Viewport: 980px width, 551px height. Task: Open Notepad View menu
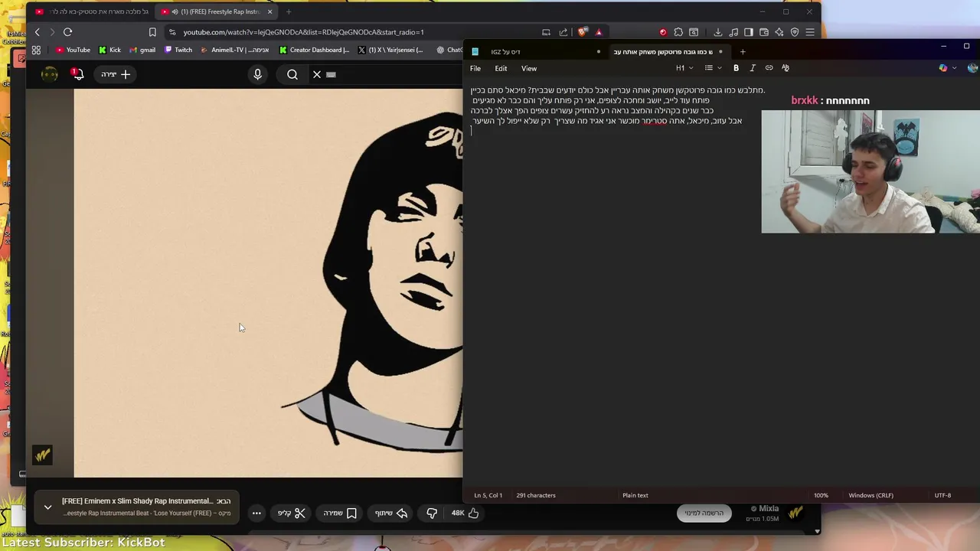(529, 68)
